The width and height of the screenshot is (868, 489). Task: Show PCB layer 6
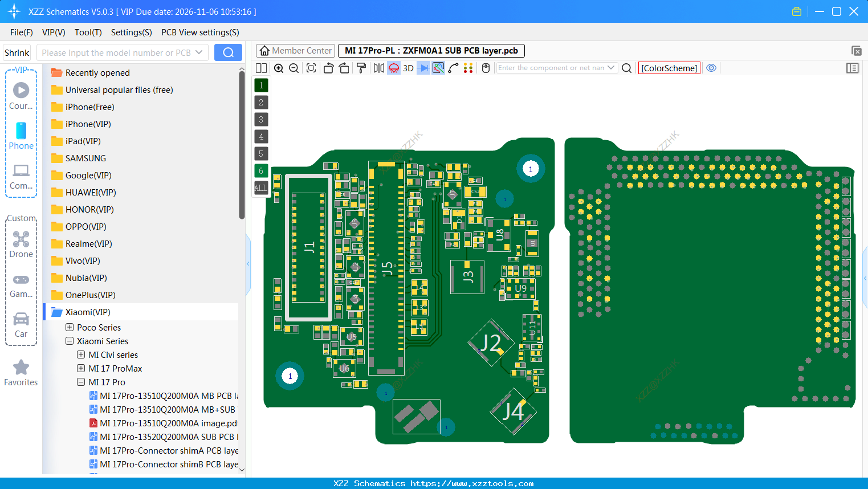click(261, 171)
